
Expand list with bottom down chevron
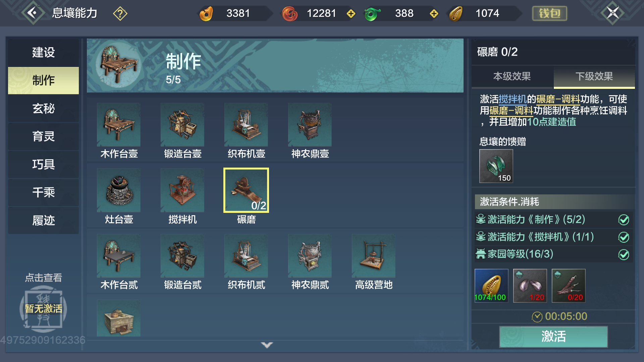[x=267, y=345]
